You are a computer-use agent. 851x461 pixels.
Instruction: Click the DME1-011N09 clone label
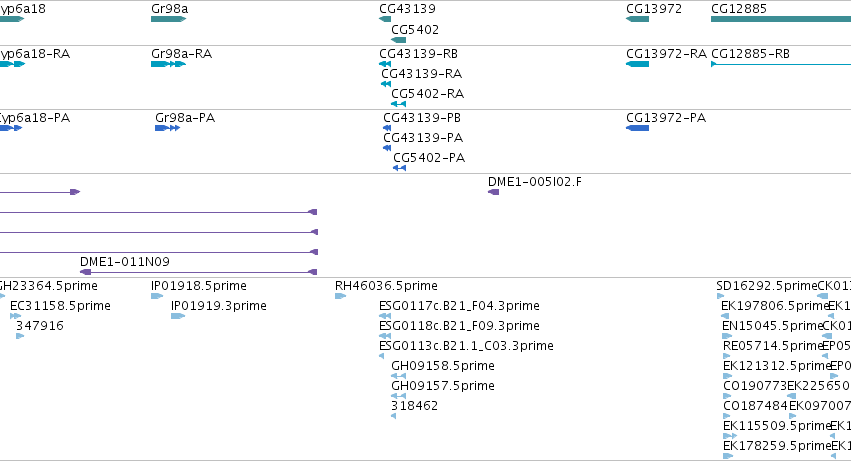tap(125, 262)
